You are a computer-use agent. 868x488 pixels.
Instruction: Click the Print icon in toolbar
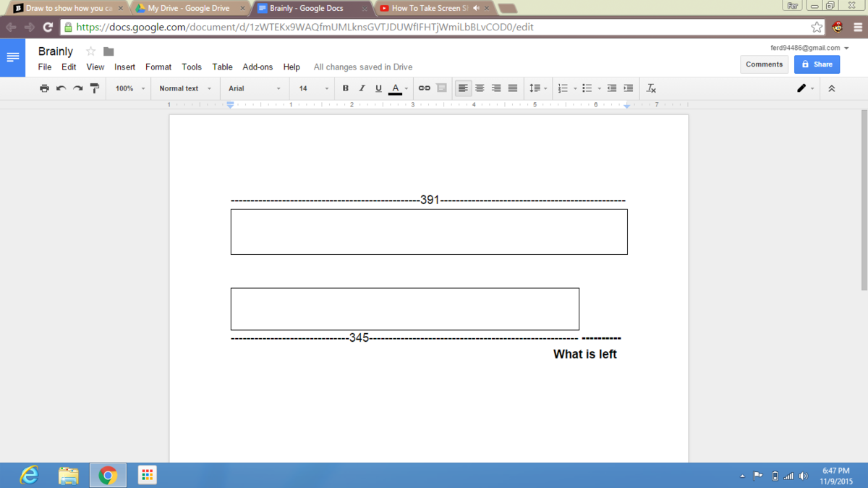pos(44,88)
